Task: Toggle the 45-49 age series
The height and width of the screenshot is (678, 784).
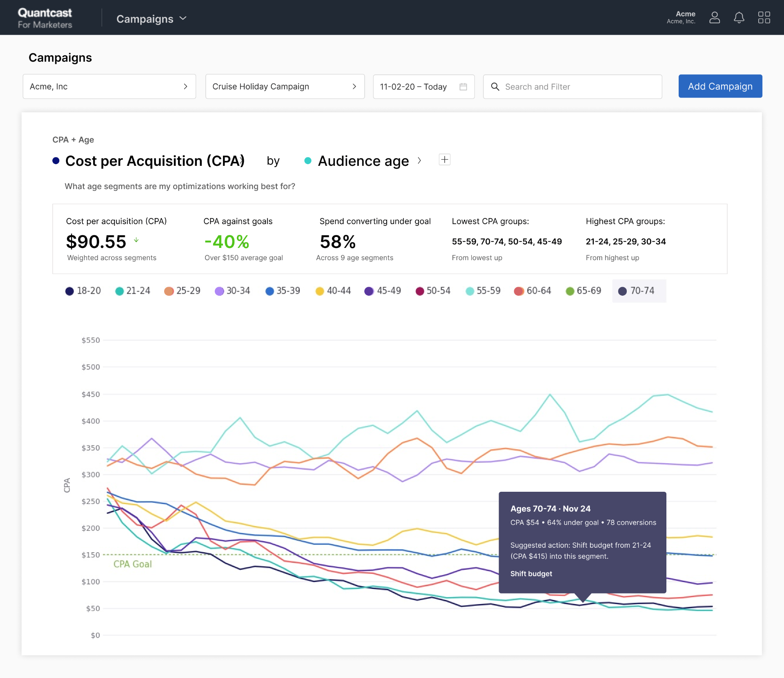Action: tap(383, 291)
